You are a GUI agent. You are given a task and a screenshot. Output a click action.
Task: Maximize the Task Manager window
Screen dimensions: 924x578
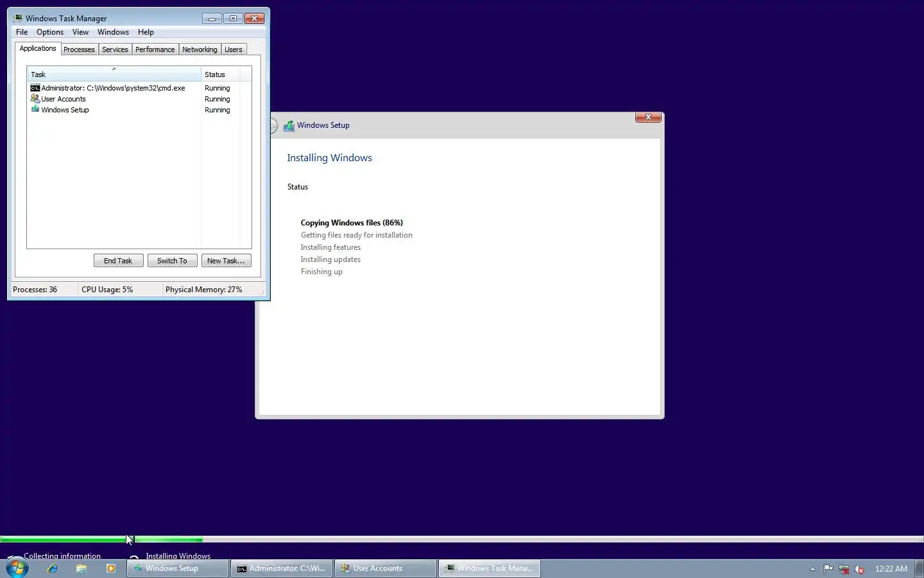pos(233,18)
